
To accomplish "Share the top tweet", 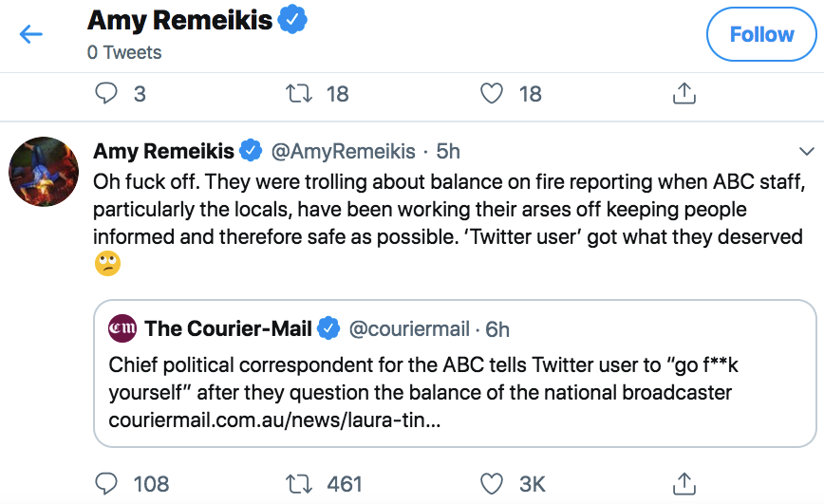I will (x=684, y=93).
